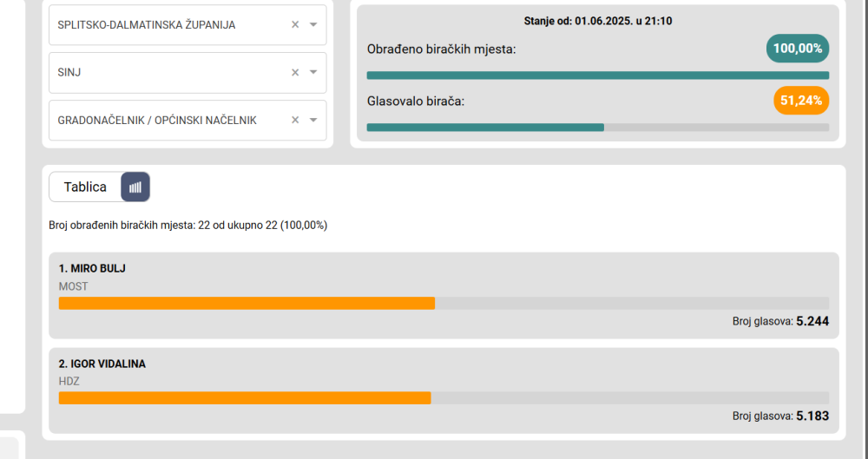Image resolution: width=868 pixels, height=459 pixels.
Task: Click Igor Vidalina's orange vote bar
Action: click(x=245, y=398)
